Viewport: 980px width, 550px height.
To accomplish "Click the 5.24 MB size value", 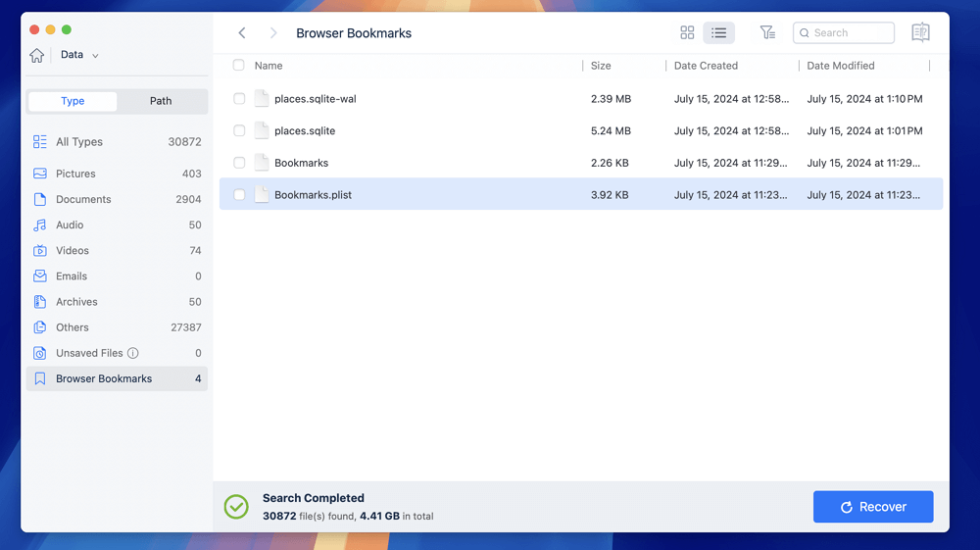I will tap(611, 130).
